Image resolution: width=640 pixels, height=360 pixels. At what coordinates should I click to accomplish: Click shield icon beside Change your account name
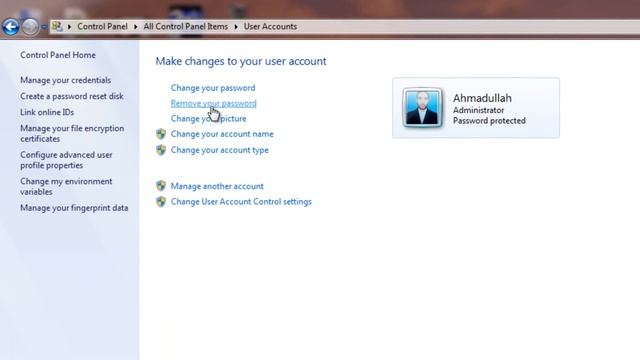pos(161,134)
